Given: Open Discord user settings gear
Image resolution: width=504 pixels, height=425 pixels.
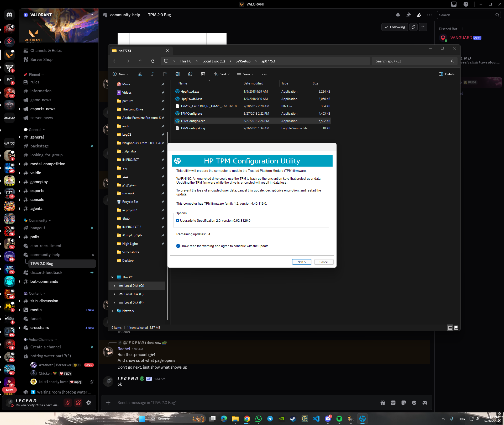Looking at the screenshot, I should 89,403.
